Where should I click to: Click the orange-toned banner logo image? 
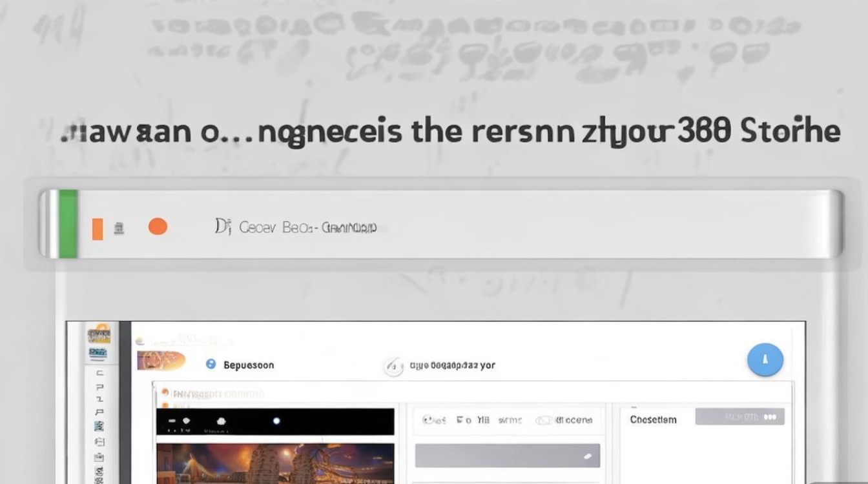coord(161,361)
